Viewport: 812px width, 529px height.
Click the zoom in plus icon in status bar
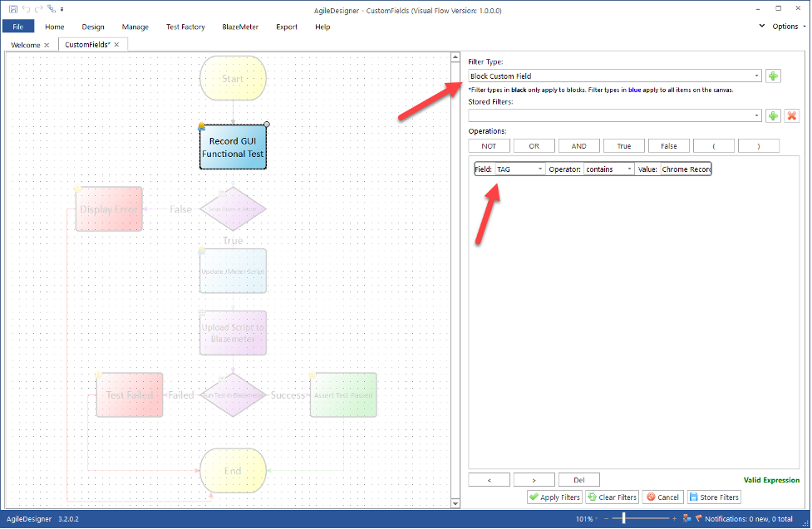point(674,518)
